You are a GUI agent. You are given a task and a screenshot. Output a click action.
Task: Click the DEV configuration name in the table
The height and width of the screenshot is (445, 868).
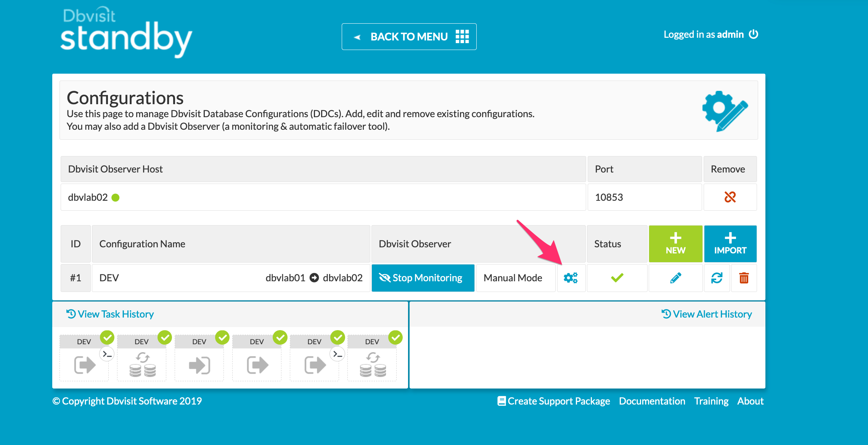tap(109, 278)
